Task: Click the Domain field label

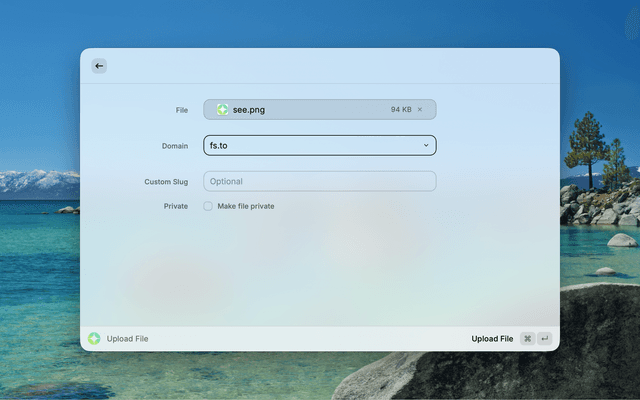Action: point(175,146)
